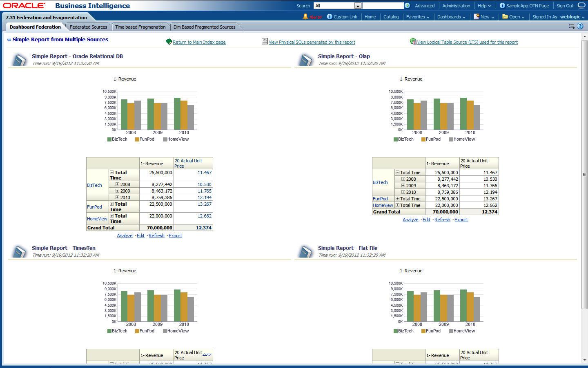
Task: Click View Physical SQLs generated by this report
Action: pos(312,42)
